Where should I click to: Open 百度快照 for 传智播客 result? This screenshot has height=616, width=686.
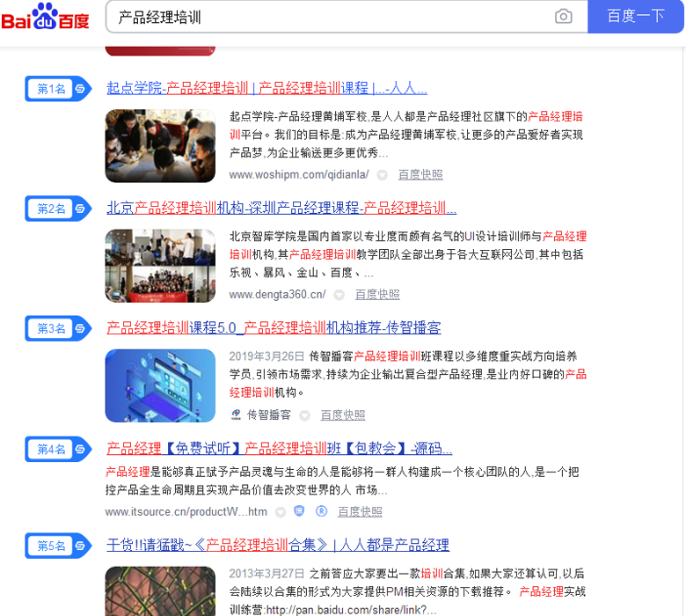(343, 415)
